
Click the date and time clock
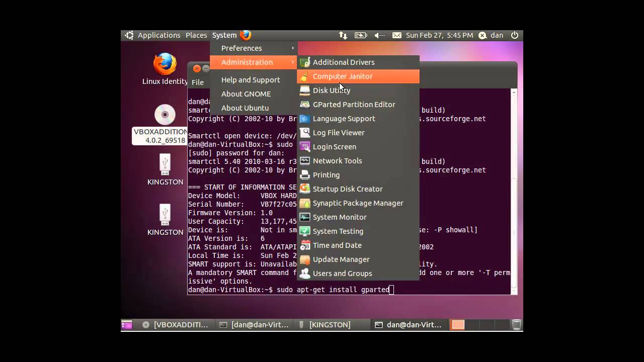439,35
